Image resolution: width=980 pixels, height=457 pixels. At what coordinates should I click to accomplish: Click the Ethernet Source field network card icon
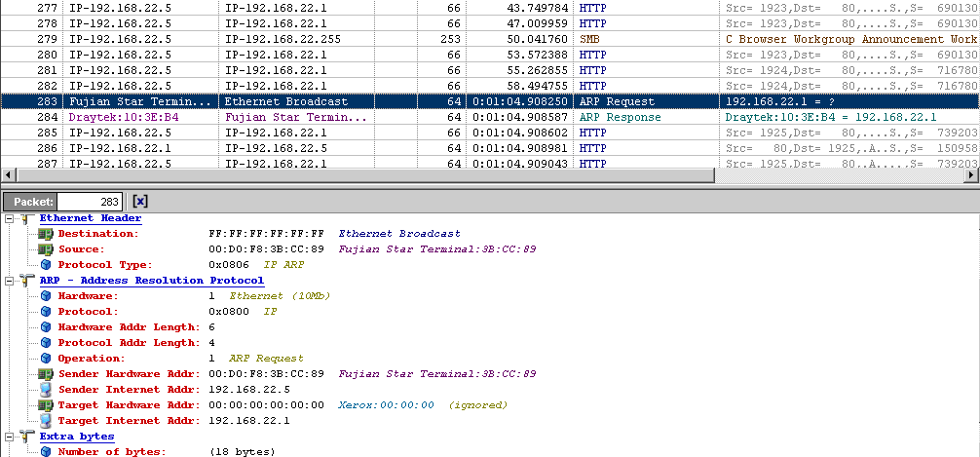[46, 249]
